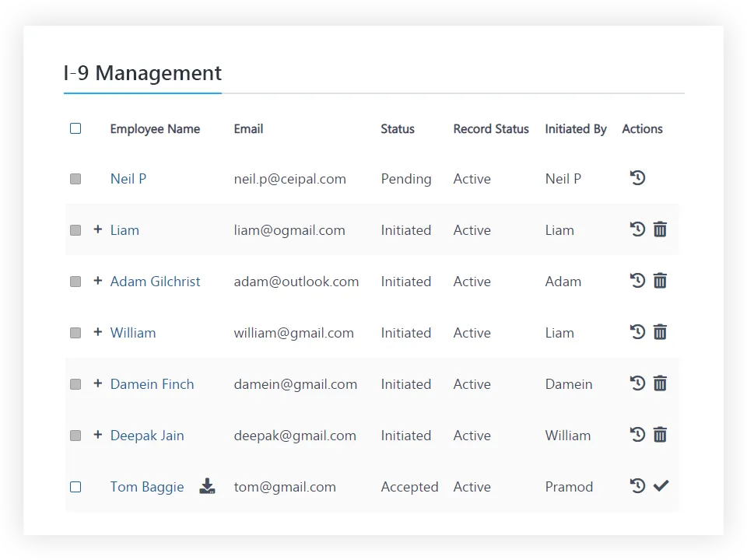Toggle the select-all header checkbox

[x=75, y=128]
